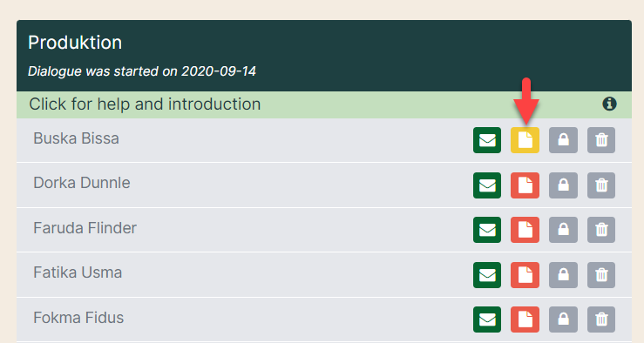Screen dimensions: 644x343
Task: Expand Click for help and introduction
Action: tap(324, 104)
